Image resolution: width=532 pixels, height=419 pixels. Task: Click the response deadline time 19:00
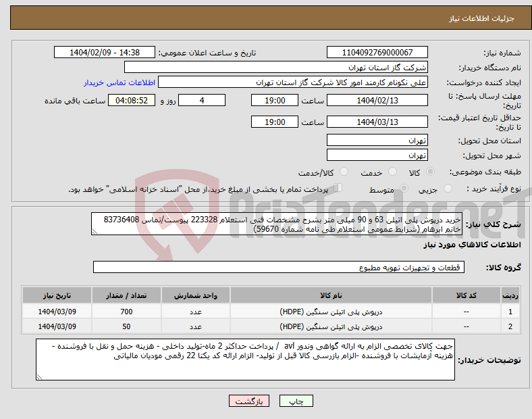tap(275, 100)
